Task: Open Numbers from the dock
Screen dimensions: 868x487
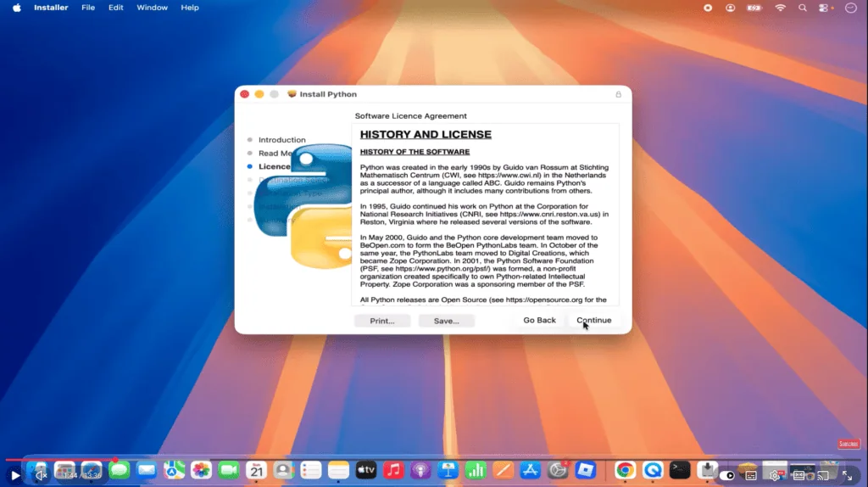Action: coord(476,470)
